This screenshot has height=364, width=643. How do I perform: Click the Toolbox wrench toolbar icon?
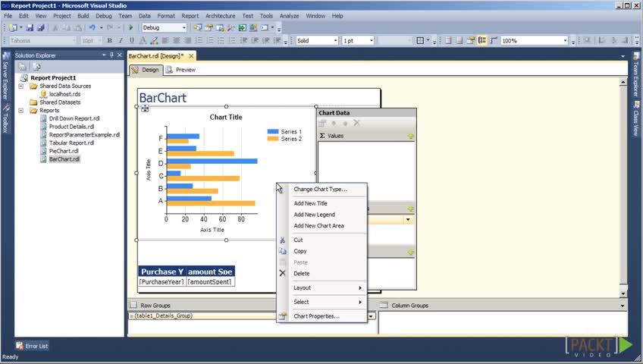[231, 28]
